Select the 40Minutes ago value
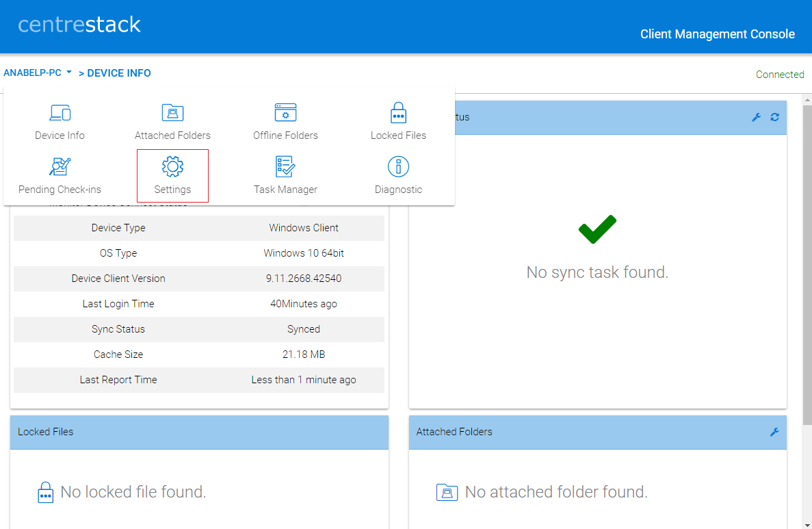This screenshot has height=529, width=812. pyautogui.click(x=304, y=304)
